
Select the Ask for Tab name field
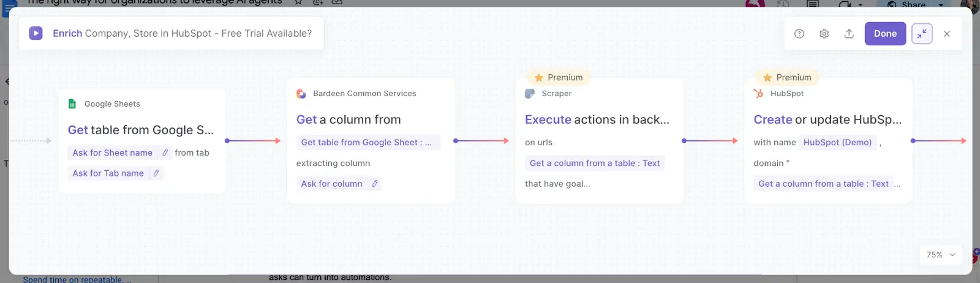115,173
